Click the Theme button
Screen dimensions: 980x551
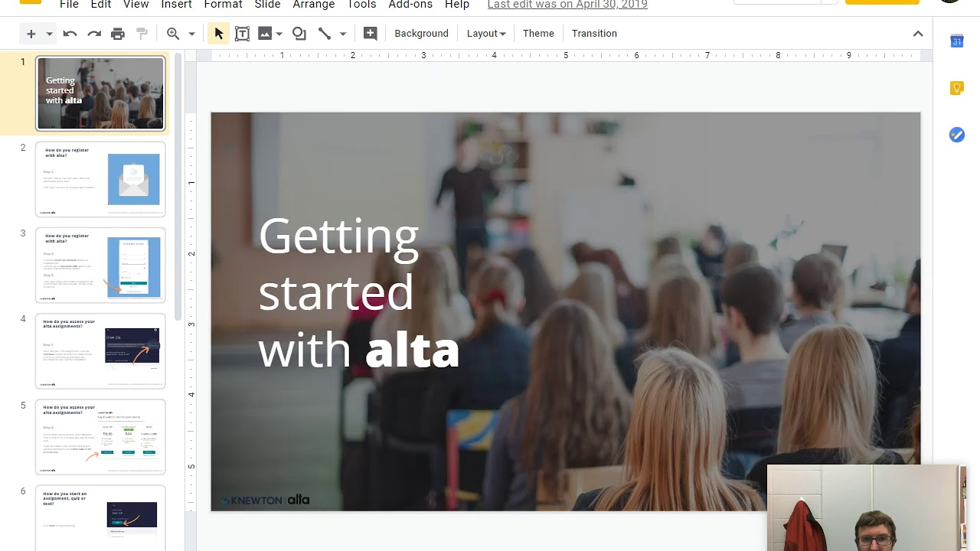point(538,34)
